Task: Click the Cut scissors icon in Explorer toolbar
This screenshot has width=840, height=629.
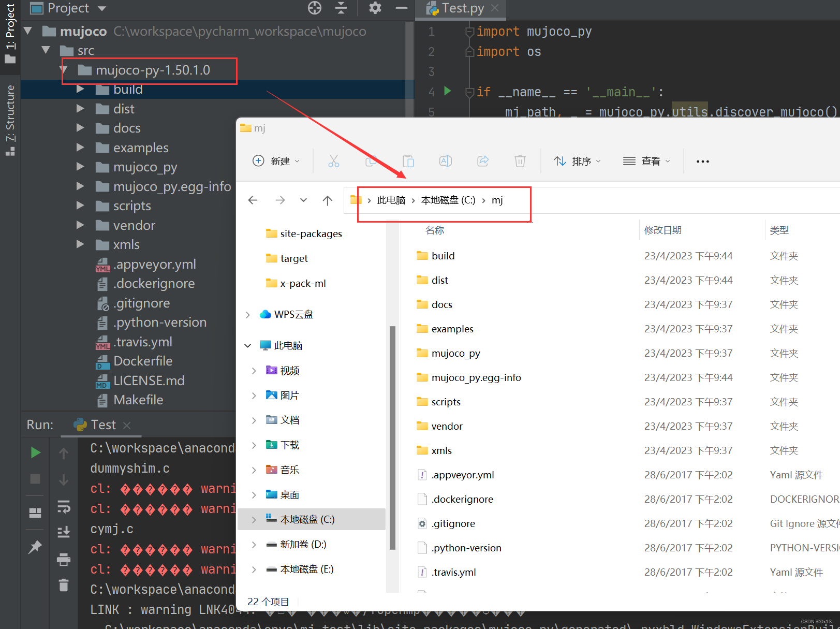Action: pyautogui.click(x=334, y=161)
